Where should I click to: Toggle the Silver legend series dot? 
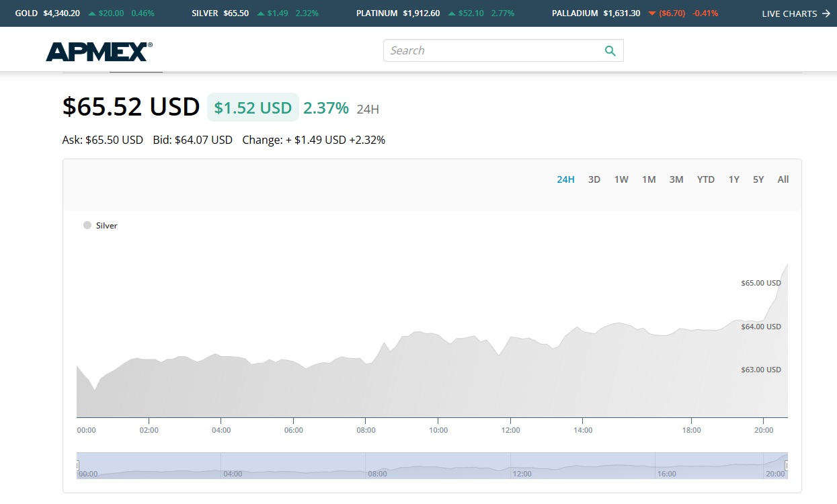pyautogui.click(x=87, y=226)
